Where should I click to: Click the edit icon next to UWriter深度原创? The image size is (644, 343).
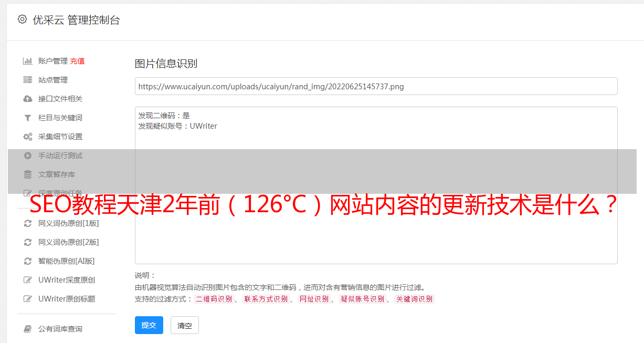tap(28, 280)
